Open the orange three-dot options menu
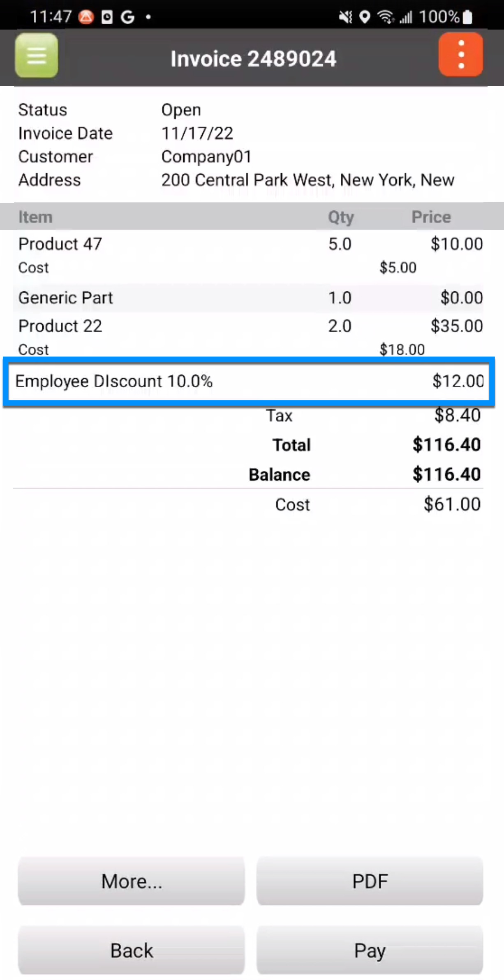This screenshot has width=504, height=980. tap(460, 55)
